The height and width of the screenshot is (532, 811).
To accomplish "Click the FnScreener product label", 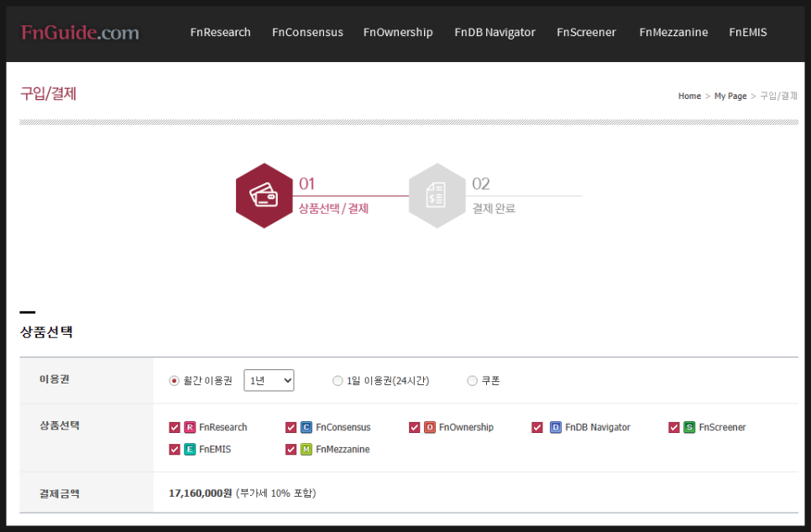I will 722,427.
